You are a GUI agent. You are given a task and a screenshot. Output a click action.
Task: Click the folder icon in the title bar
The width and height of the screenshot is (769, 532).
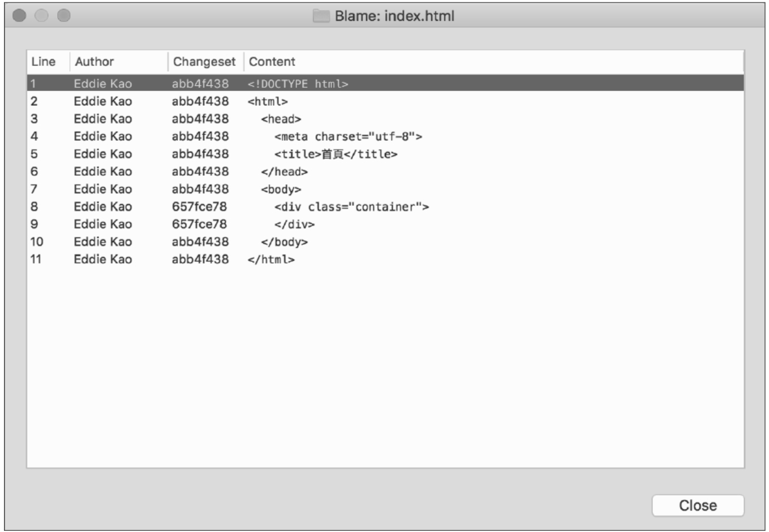tap(321, 16)
